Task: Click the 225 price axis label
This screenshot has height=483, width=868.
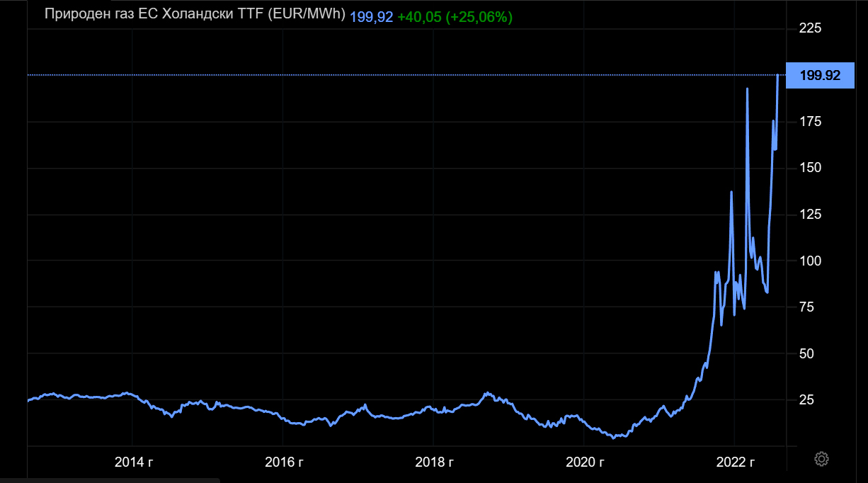Action: tap(810, 28)
